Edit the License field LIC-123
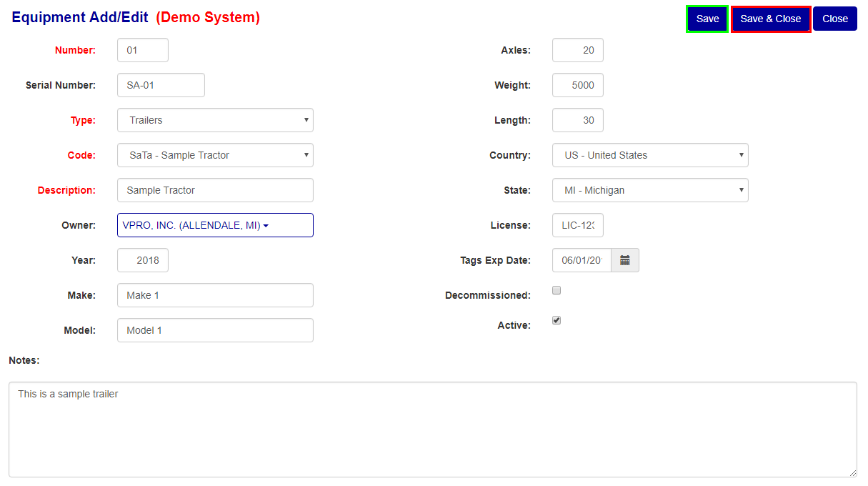Screen dimensions: 868x486 [x=578, y=225]
